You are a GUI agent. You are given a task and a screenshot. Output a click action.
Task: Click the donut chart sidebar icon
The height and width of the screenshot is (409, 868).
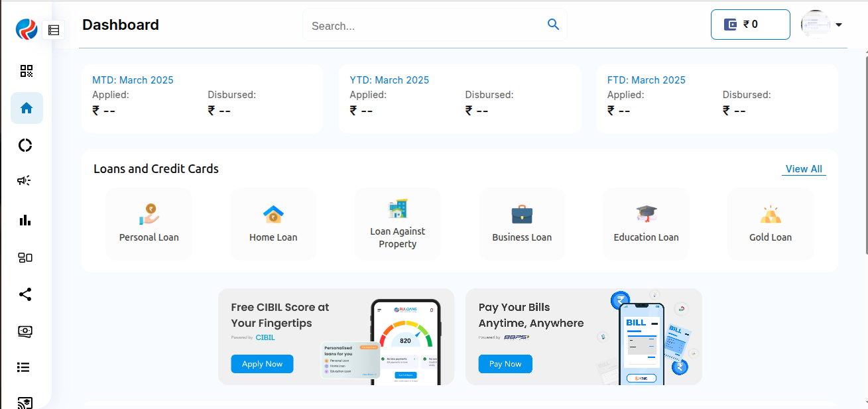tap(25, 145)
